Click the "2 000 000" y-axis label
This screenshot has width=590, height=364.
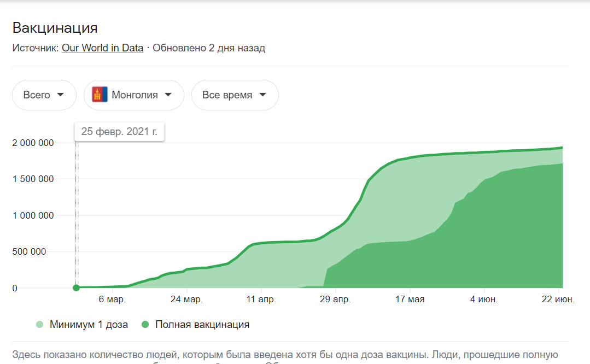33,143
